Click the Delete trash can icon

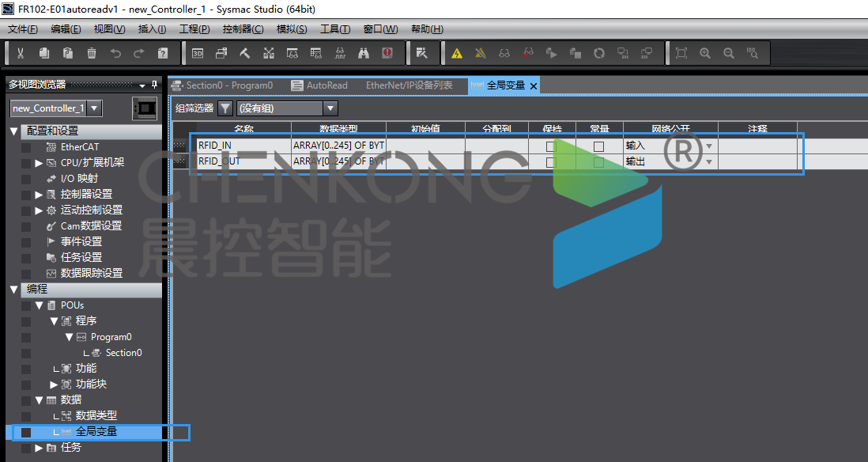92,53
